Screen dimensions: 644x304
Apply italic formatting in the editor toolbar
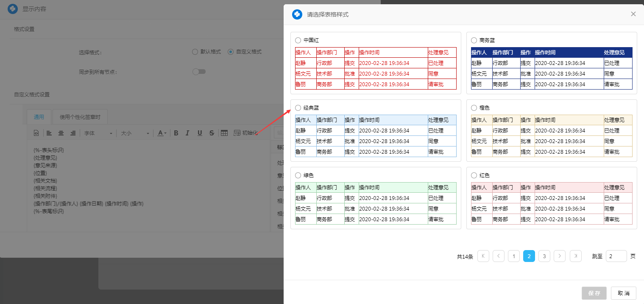(x=187, y=133)
